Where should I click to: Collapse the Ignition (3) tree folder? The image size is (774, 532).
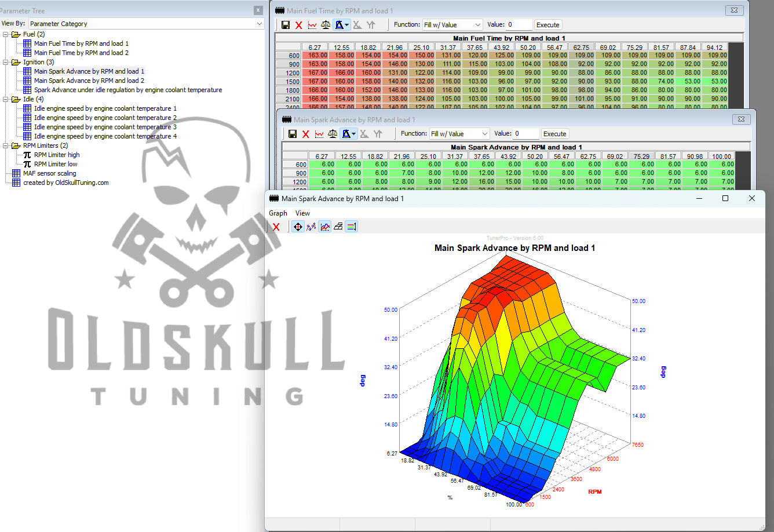[x=6, y=62]
